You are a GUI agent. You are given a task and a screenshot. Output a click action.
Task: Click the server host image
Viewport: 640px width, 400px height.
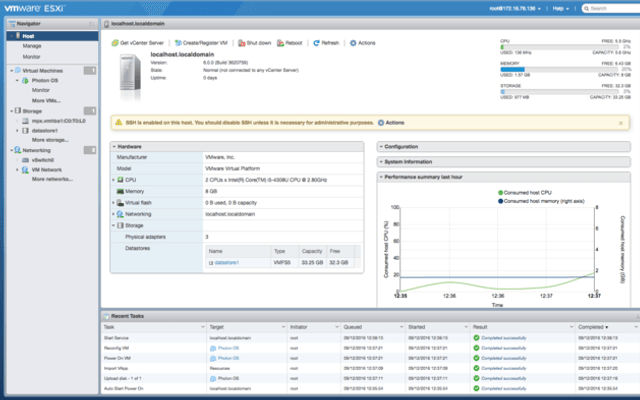[x=130, y=77]
